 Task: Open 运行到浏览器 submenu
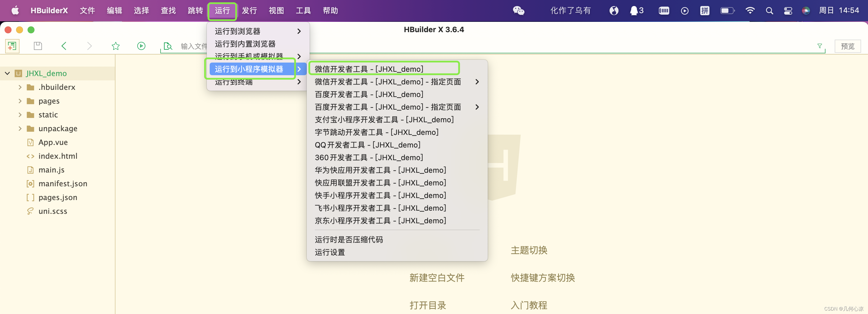[x=258, y=31]
